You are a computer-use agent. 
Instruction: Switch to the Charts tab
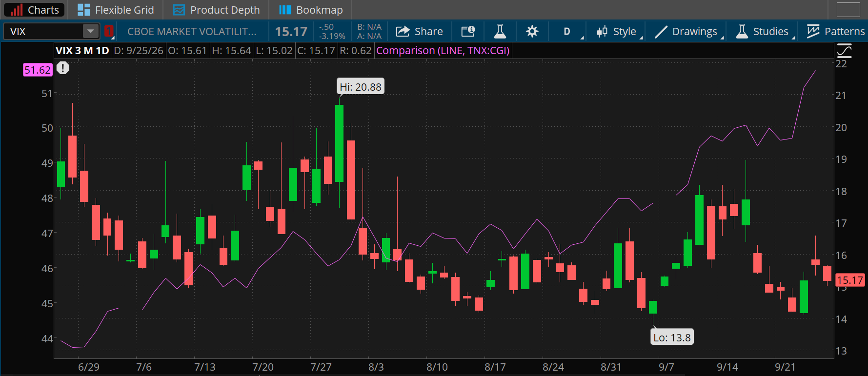point(34,10)
